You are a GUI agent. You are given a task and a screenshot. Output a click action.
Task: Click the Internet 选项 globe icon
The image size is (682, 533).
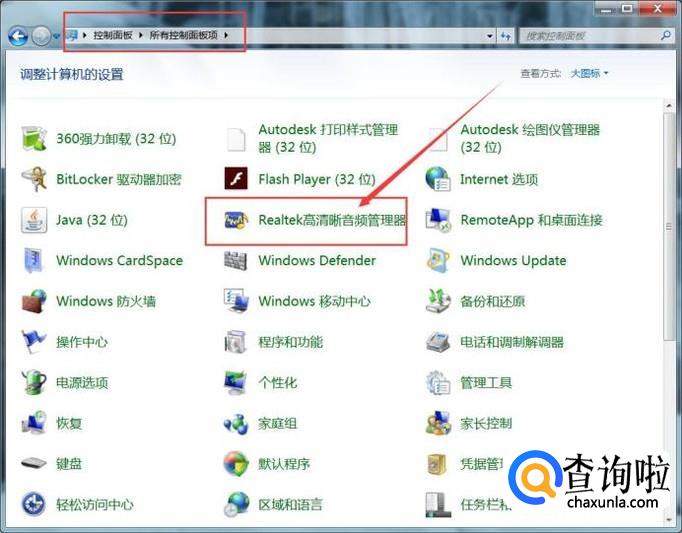click(438, 179)
